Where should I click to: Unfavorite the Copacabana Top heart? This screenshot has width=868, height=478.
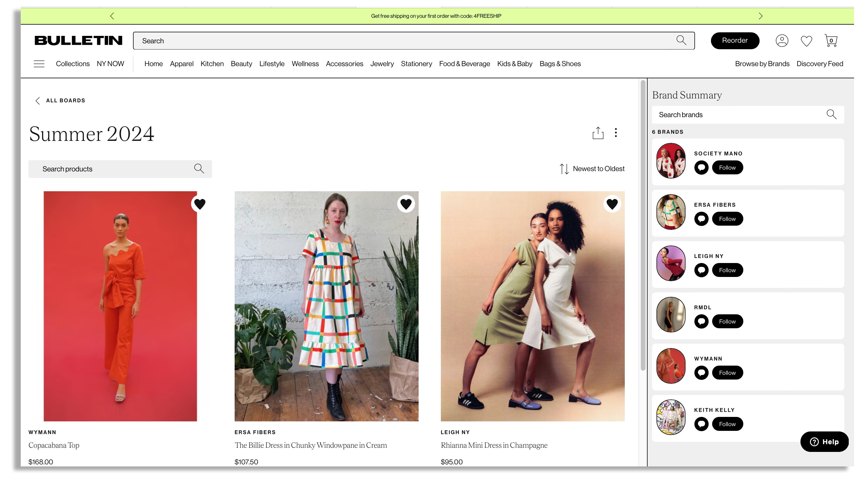click(200, 204)
